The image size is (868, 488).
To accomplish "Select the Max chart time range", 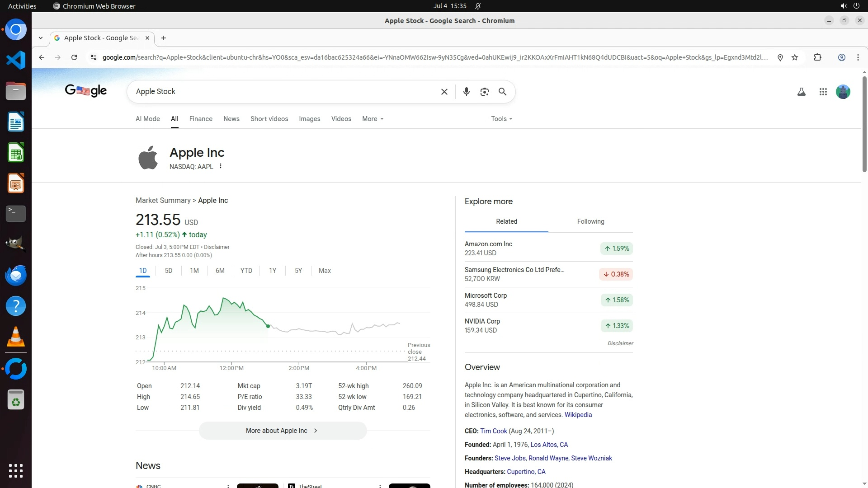I will [325, 271].
